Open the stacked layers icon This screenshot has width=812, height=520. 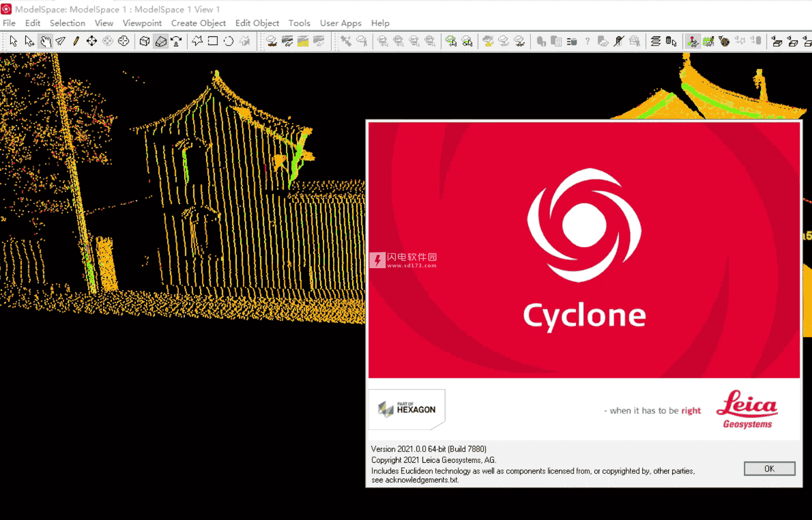point(656,41)
